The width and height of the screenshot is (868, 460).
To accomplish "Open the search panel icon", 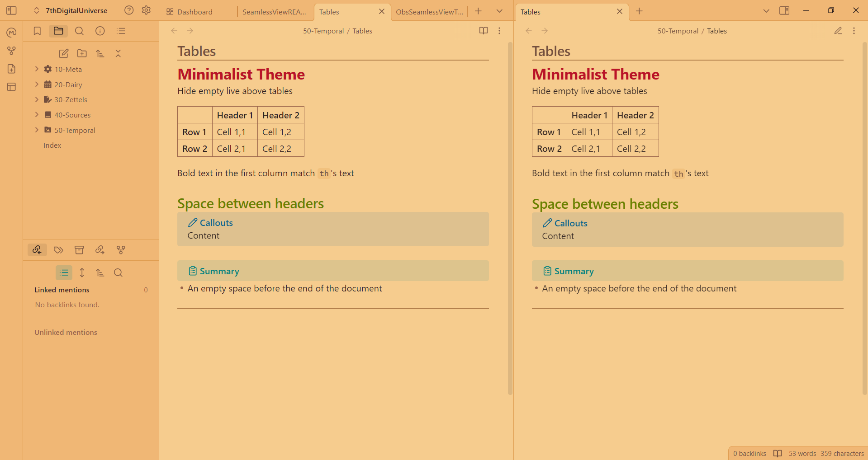I will [79, 31].
